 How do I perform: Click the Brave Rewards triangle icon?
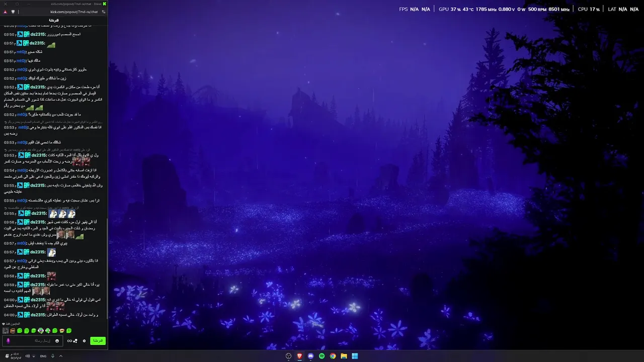point(5,12)
